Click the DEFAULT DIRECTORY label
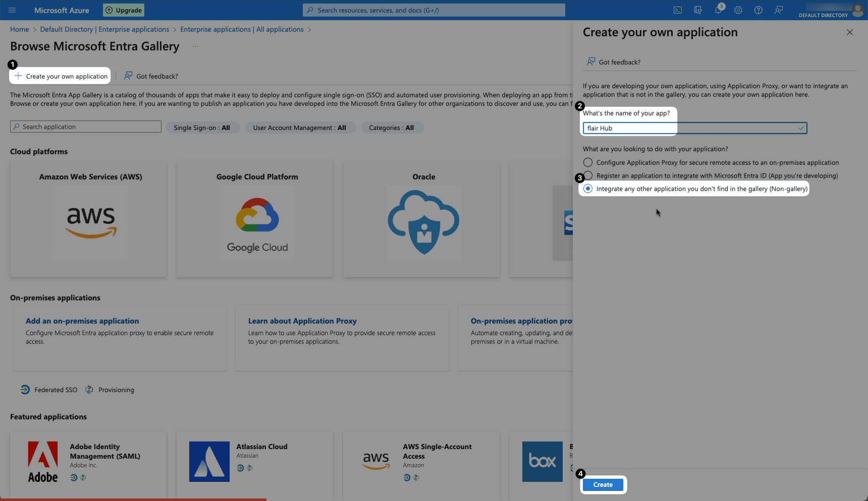The height and width of the screenshot is (501, 868). click(823, 15)
